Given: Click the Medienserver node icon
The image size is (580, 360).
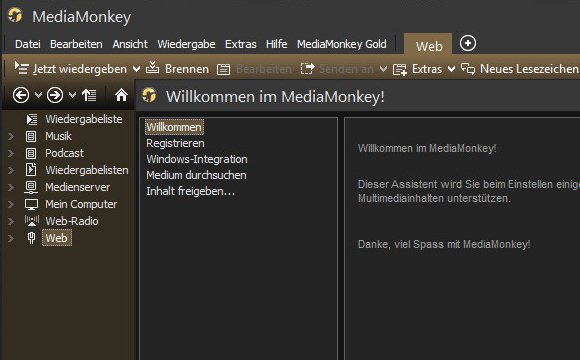Looking at the screenshot, I should (x=31, y=187).
